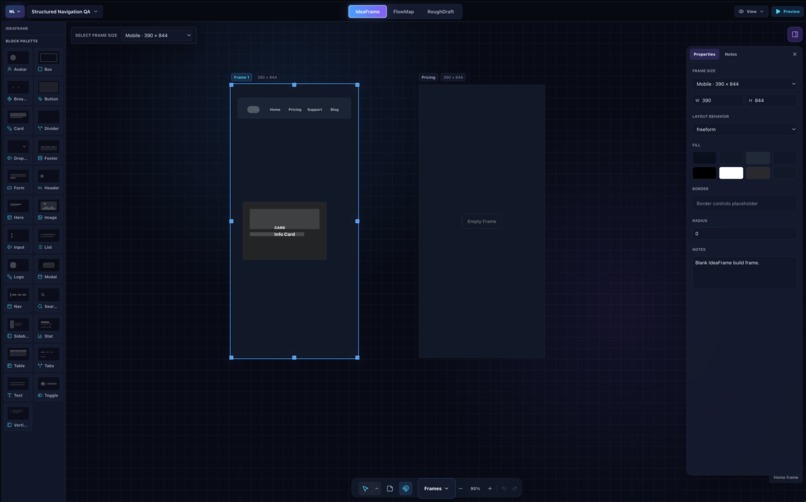Toggle the right side panel icon
This screenshot has height=502, width=806.
[x=795, y=34]
